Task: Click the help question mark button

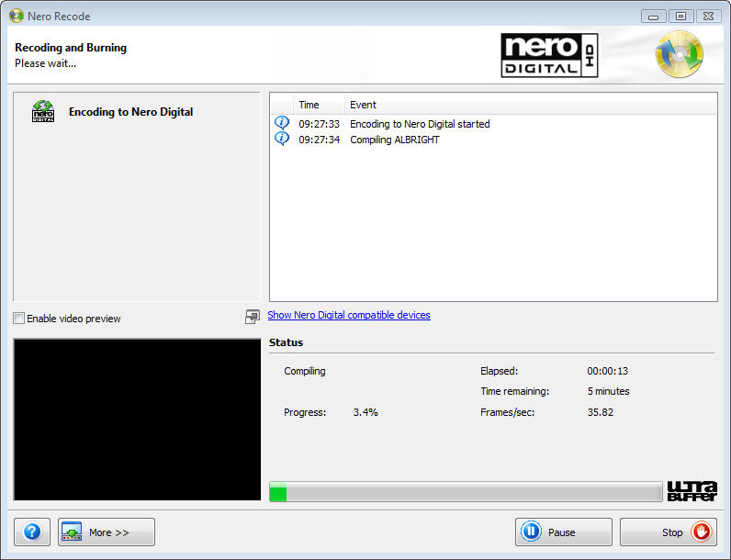Action: tap(32, 532)
